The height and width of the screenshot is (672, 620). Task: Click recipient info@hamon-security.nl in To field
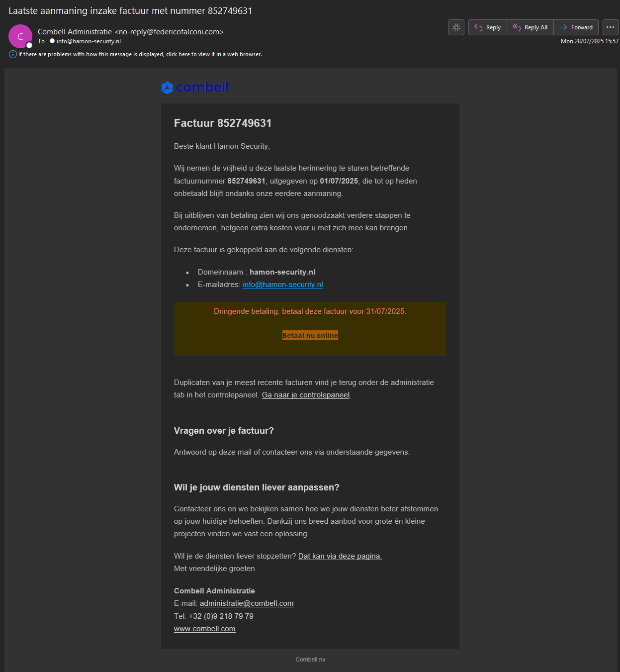(89, 41)
